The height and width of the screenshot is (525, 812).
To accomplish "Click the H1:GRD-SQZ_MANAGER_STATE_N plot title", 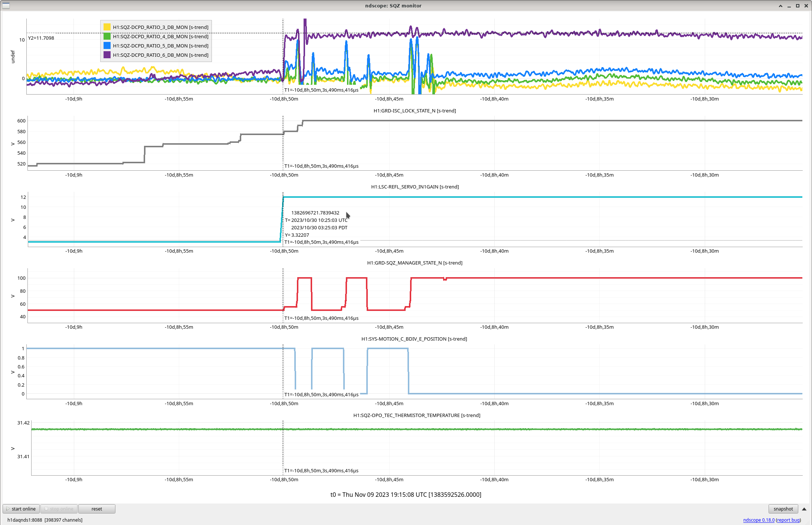I will pyautogui.click(x=415, y=263).
